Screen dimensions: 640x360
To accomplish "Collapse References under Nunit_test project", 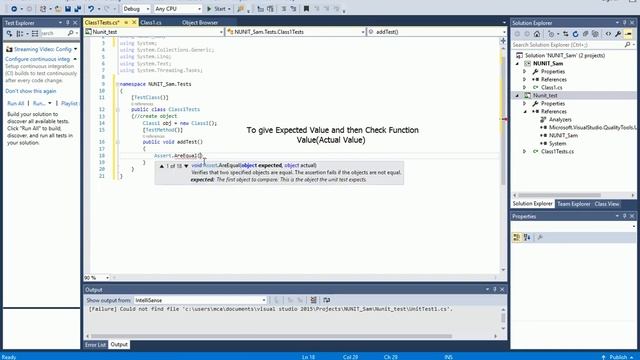I will 525,111.
